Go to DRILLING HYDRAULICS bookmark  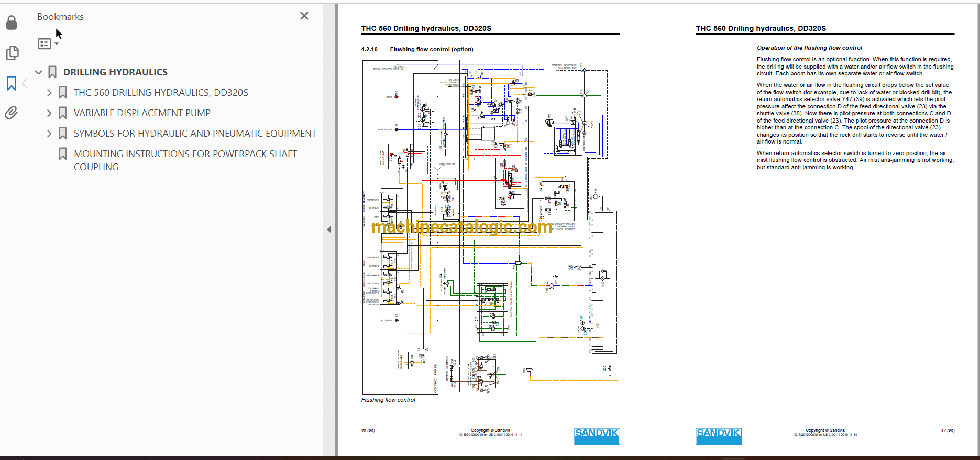click(x=115, y=72)
